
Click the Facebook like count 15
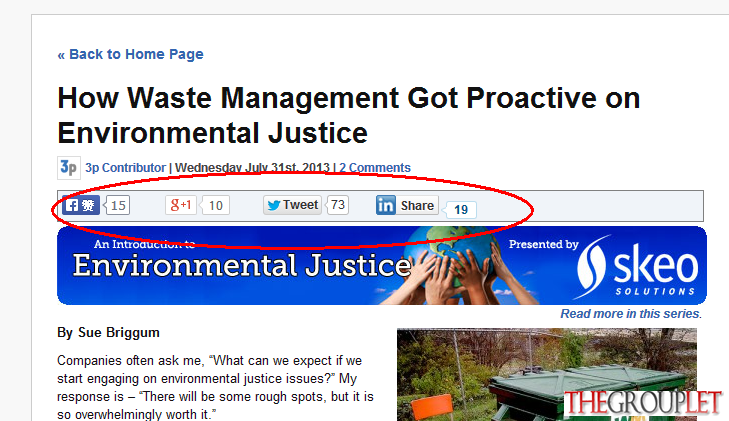(118, 205)
